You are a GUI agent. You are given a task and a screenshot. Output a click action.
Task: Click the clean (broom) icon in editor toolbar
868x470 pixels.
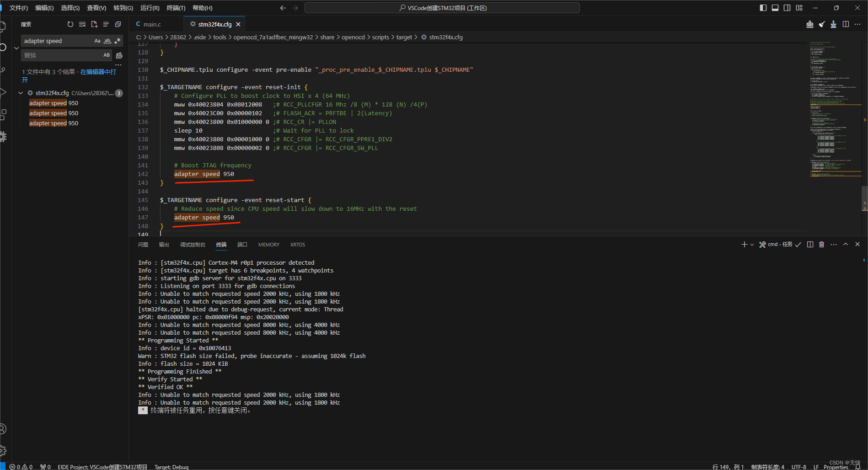[x=822, y=24]
